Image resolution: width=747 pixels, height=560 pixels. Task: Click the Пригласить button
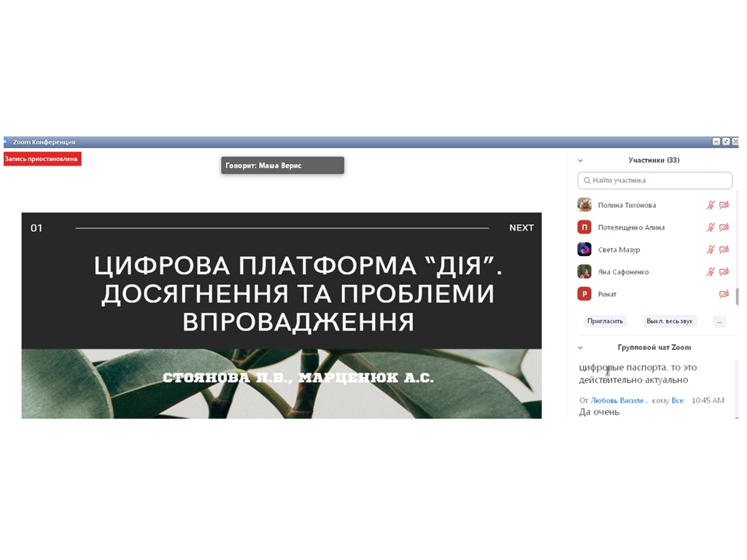[x=605, y=321]
